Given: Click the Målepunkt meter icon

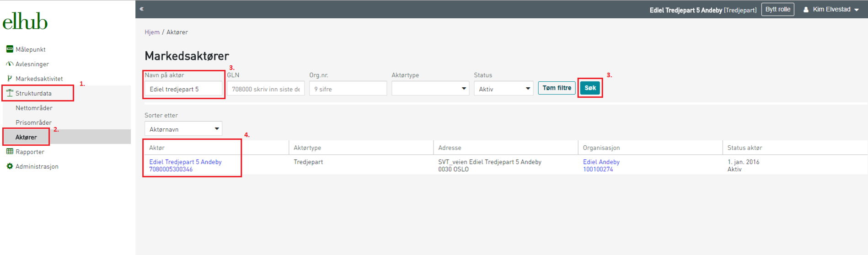Looking at the screenshot, I should coord(10,49).
